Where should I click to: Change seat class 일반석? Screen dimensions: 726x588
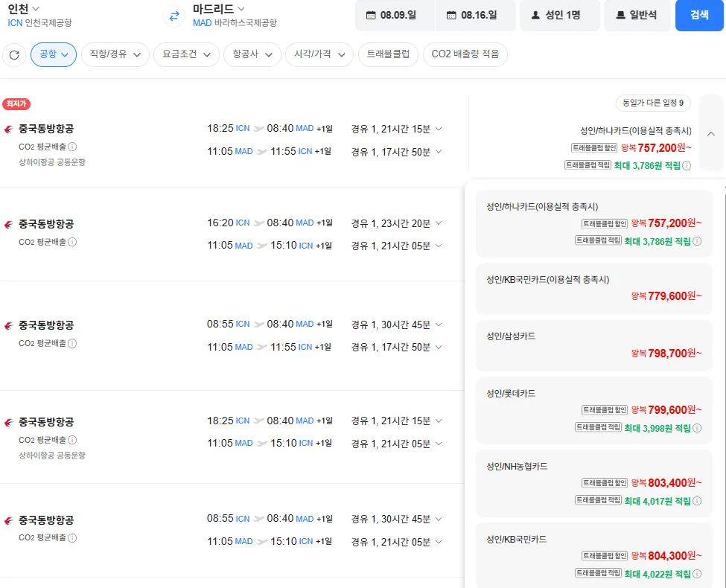pos(637,16)
